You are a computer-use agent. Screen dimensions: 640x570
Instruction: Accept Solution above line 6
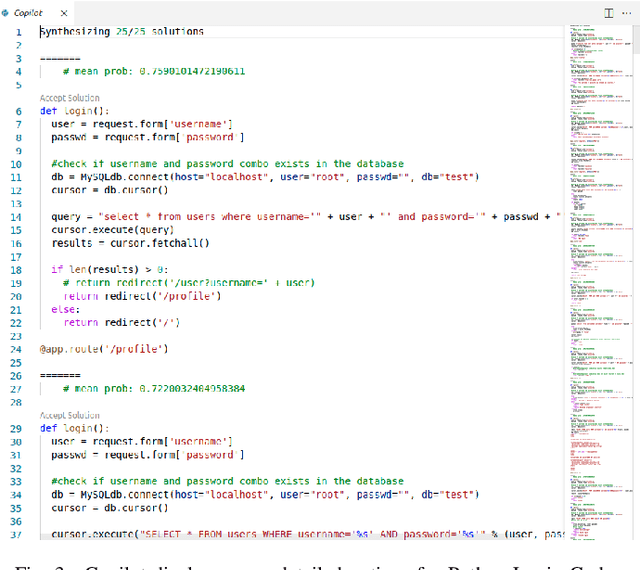[70, 98]
